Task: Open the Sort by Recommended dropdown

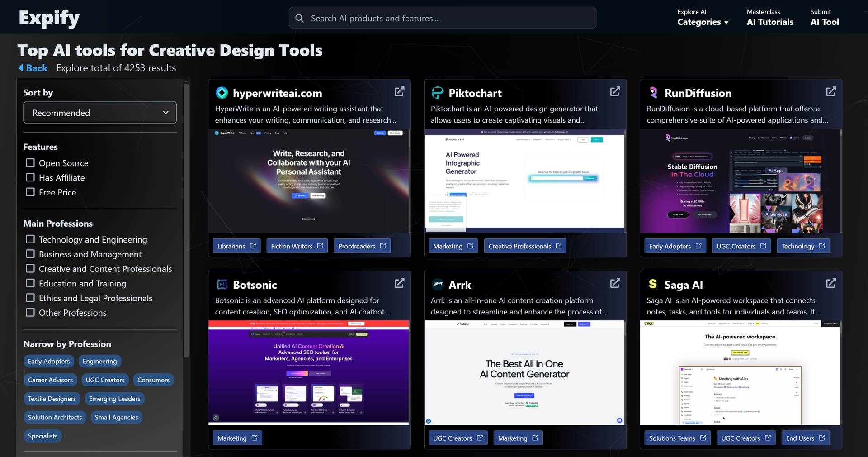Action: point(100,113)
